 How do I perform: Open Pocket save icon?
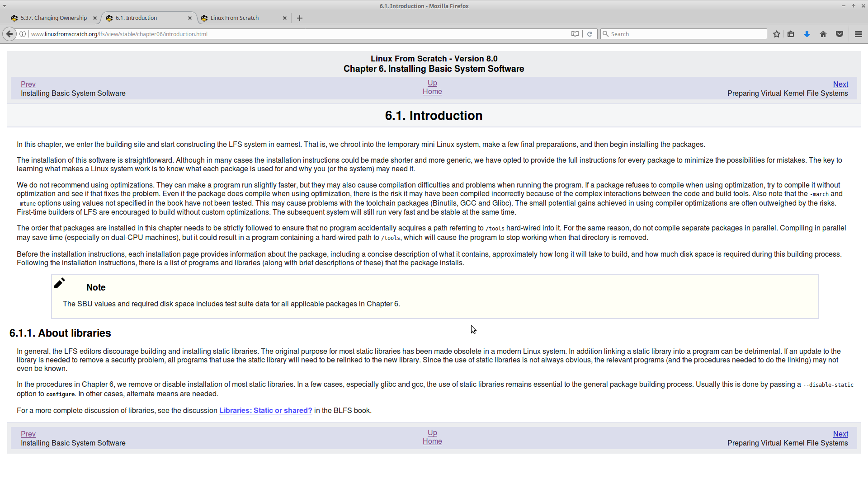(840, 34)
